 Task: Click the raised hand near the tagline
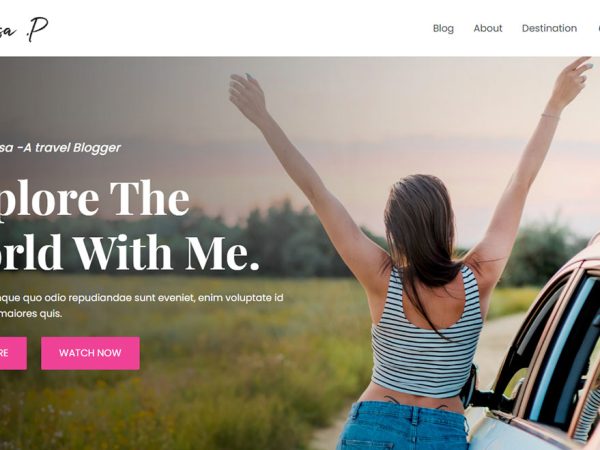[248, 96]
